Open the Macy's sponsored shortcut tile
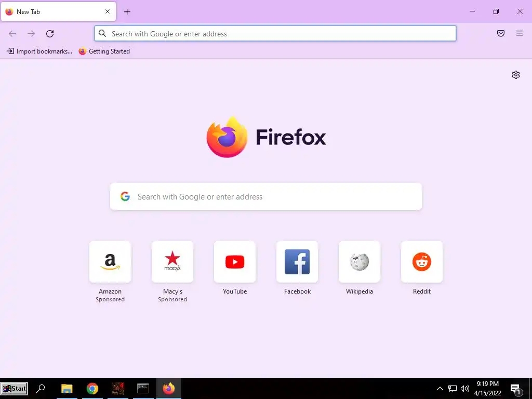The height and width of the screenshot is (399, 532). 172,262
